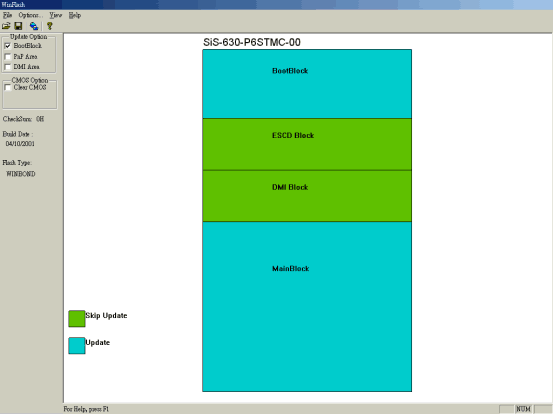
Task: Click the Flash Type label
Action: (17, 162)
